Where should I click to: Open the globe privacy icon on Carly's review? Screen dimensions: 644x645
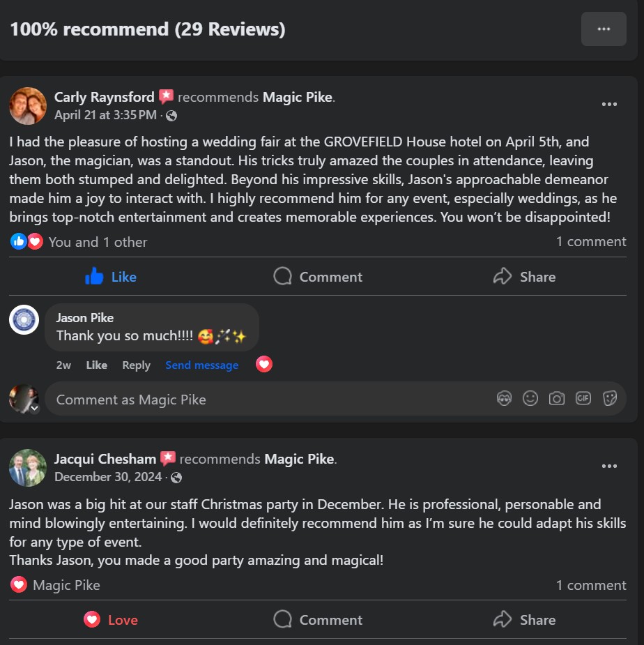pyautogui.click(x=171, y=116)
